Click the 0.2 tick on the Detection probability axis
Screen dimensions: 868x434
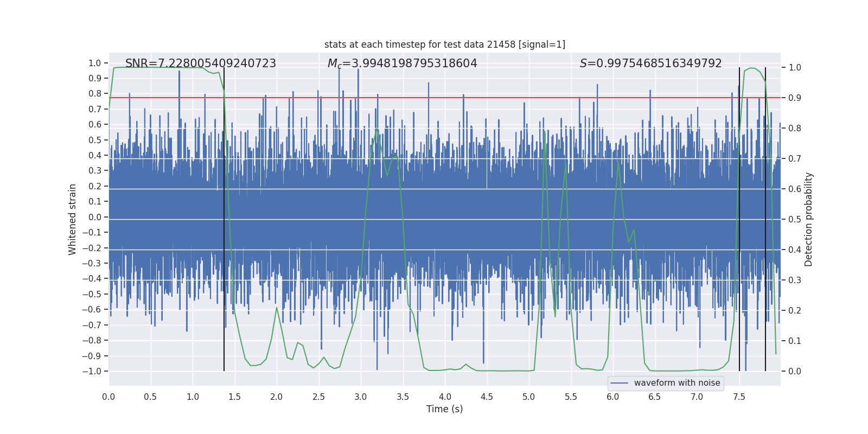click(x=795, y=311)
